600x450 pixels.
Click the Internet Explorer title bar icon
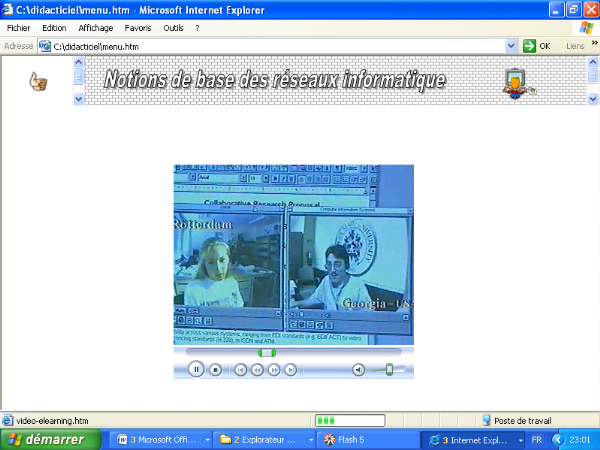point(8,10)
